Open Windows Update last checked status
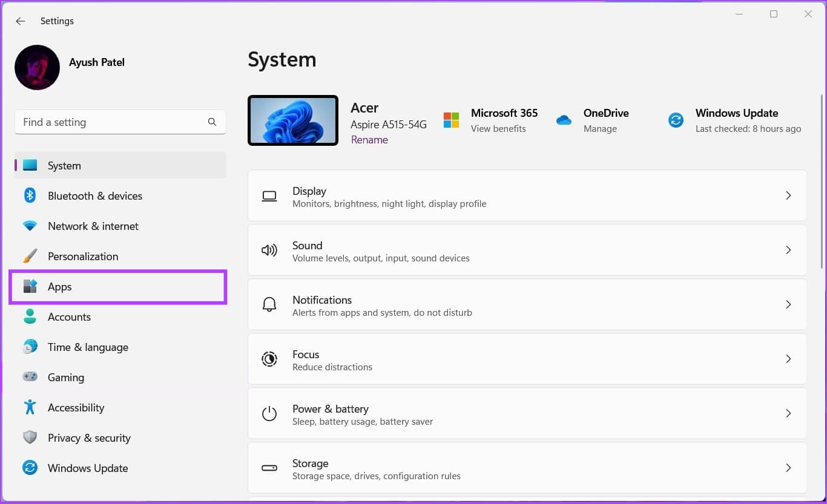The width and height of the screenshot is (827, 504). 748,128
